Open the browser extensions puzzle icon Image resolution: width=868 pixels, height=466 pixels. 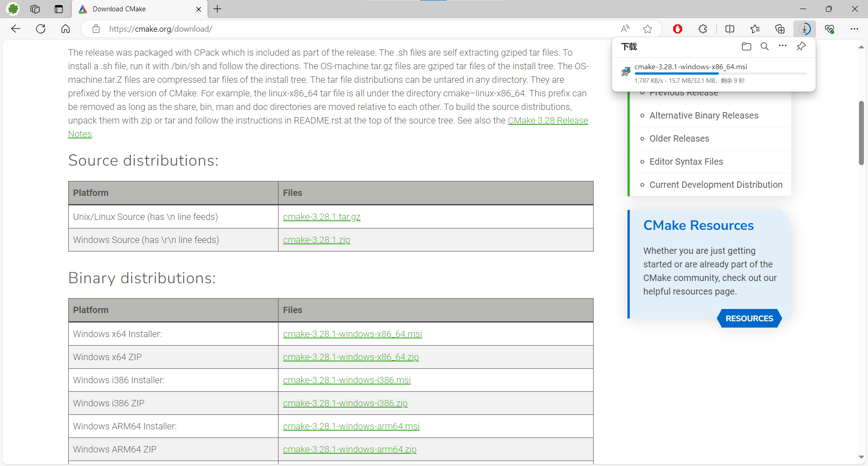pos(703,29)
